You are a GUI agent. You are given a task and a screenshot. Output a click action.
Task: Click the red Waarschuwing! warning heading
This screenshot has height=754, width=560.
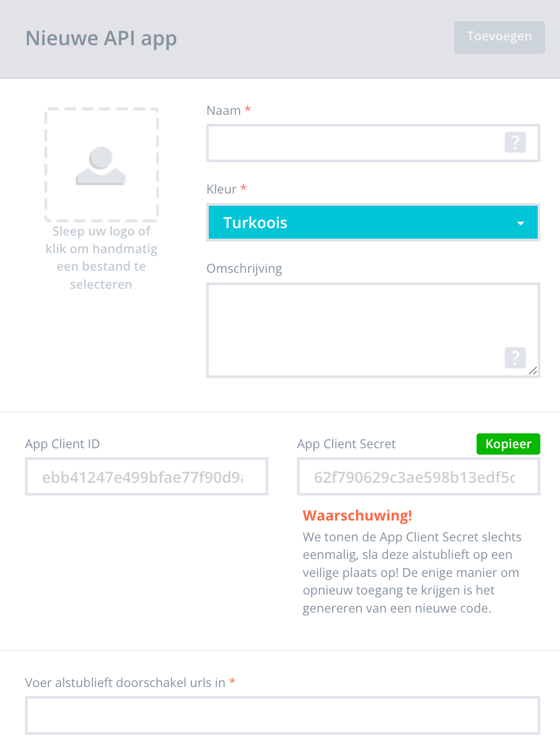click(x=358, y=516)
